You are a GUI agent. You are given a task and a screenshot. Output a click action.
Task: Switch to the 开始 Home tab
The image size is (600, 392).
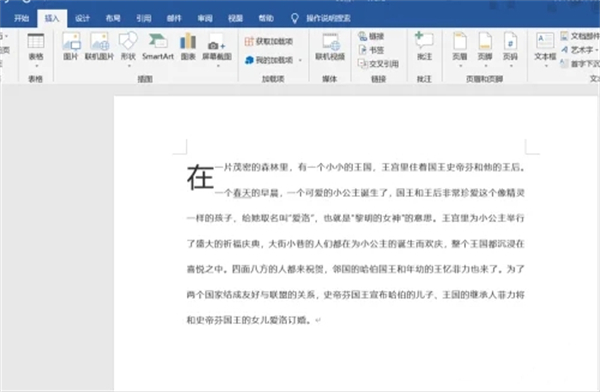pos(21,18)
